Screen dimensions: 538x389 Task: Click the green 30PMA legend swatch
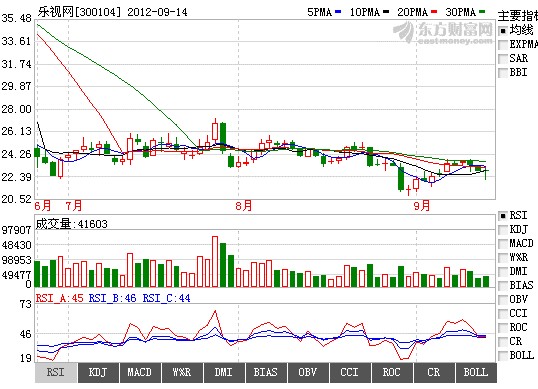[x=482, y=12]
